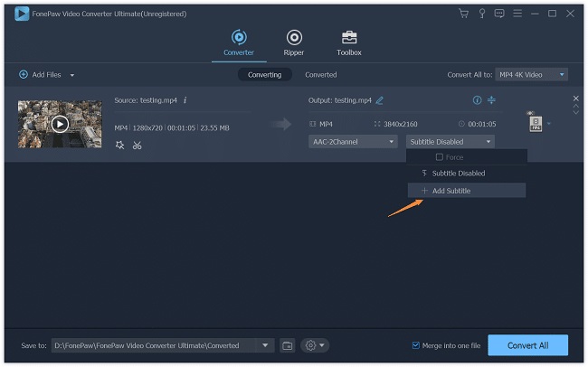Click the output duration 00:01:05
This screenshot has width=588, height=367.
click(x=482, y=124)
